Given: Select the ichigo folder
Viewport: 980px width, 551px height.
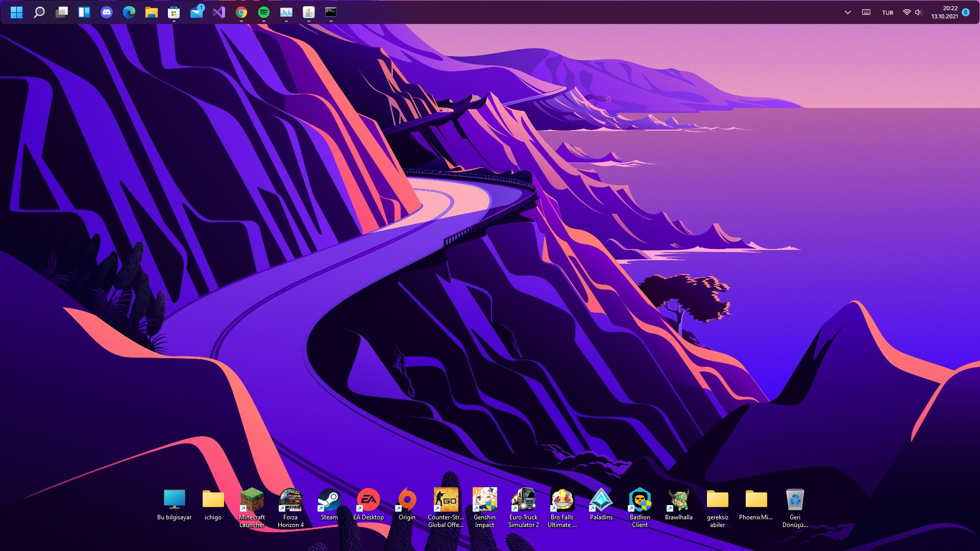Looking at the screenshot, I should click(213, 505).
